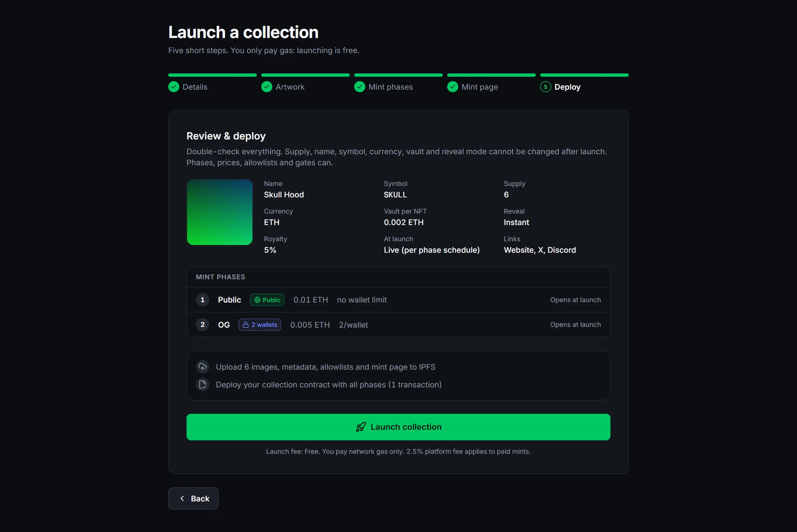Image resolution: width=797 pixels, height=532 pixels.
Task: Click the progress bar above Deploy
Action: coord(584,75)
